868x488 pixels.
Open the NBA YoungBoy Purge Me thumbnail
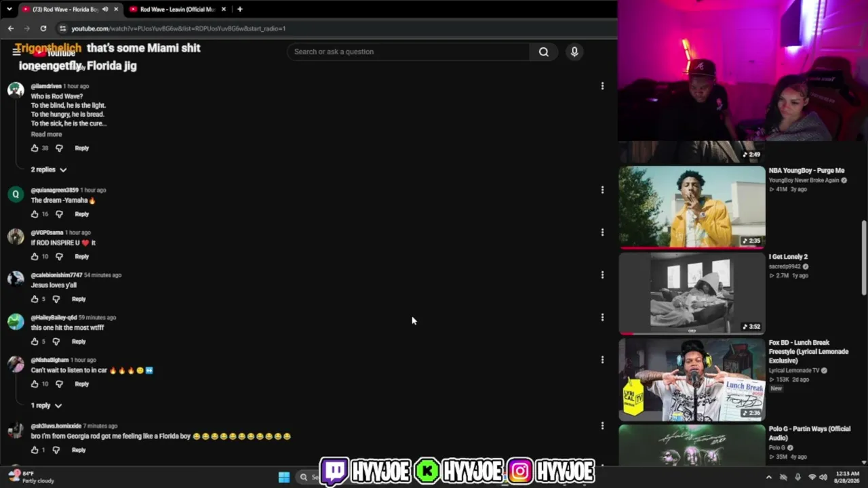(x=692, y=207)
